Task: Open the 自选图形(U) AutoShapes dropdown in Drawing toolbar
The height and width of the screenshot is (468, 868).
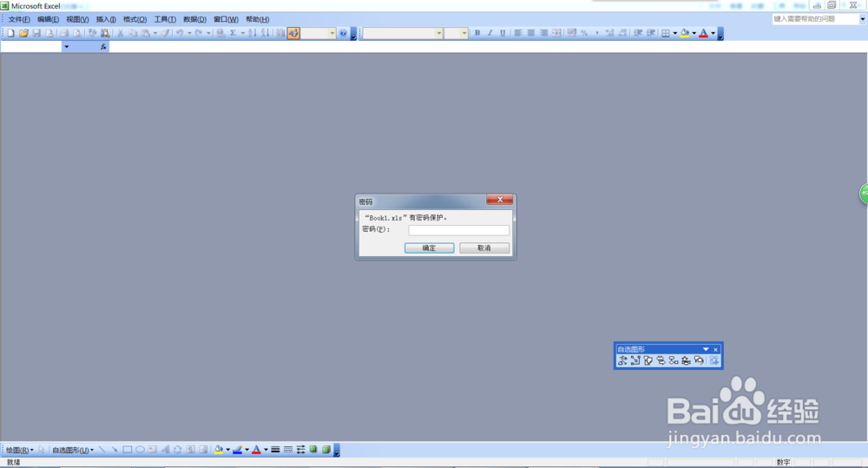Action: point(73,451)
